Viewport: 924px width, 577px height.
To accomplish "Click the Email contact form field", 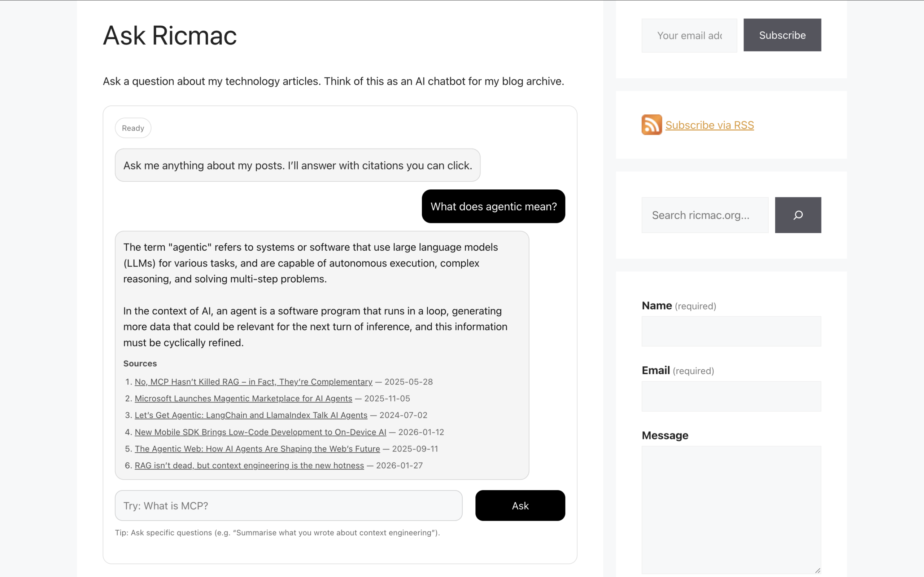I will pos(731,396).
